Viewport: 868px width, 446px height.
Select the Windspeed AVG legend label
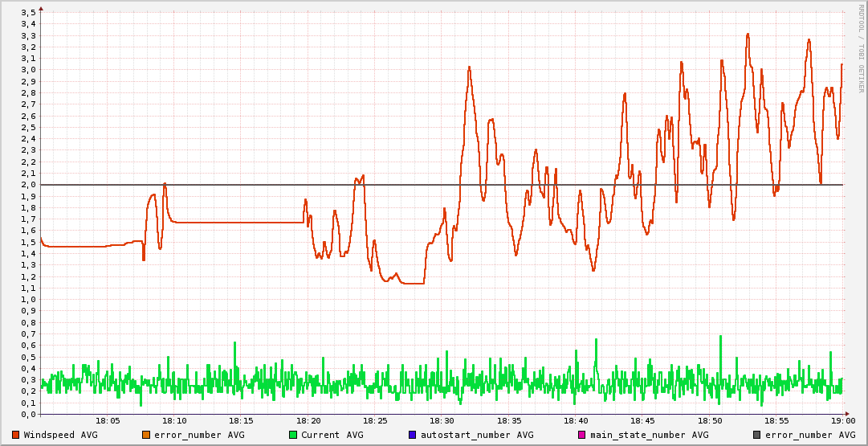tap(60, 435)
